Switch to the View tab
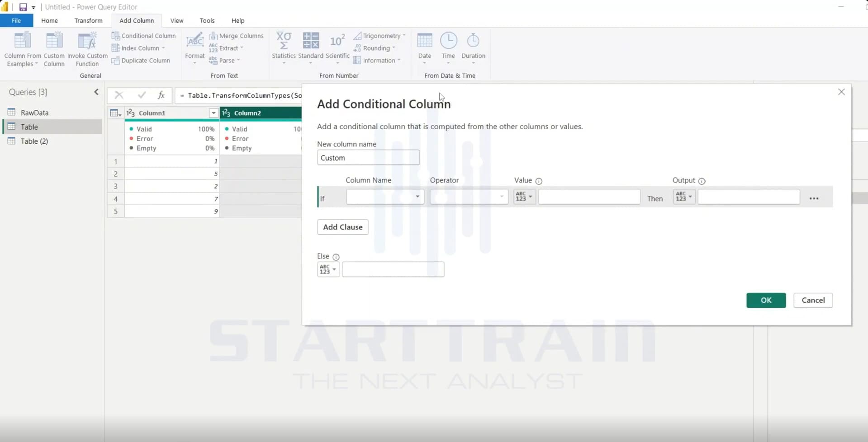The width and height of the screenshot is (868, 442). point(177,21)
